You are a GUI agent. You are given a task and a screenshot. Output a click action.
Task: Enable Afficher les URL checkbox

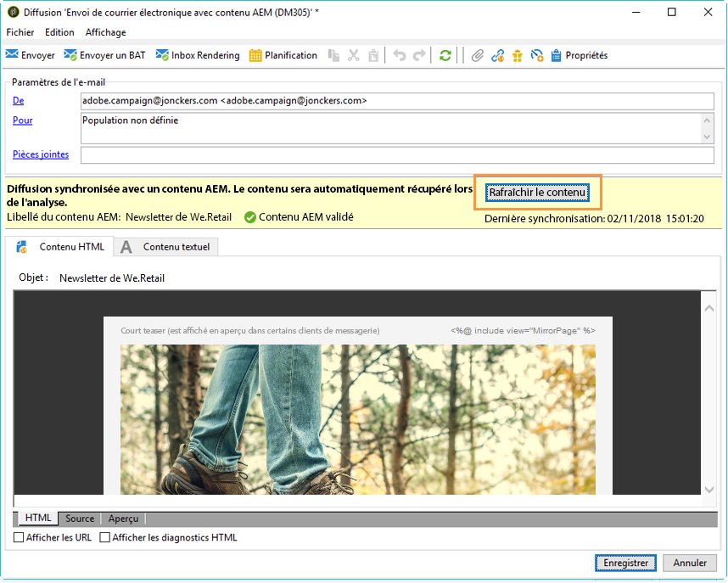tap(19, 537)
